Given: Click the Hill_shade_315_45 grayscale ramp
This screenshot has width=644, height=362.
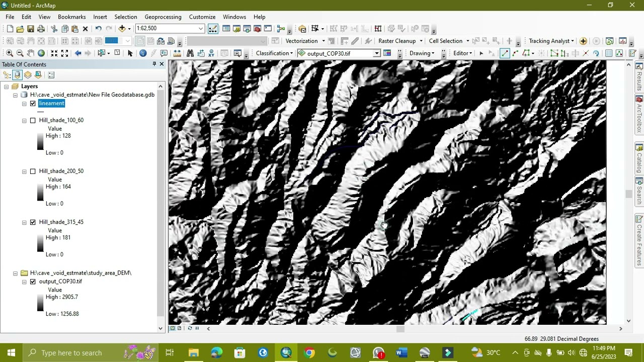Looking at the screenshot, I should [40, 243].
